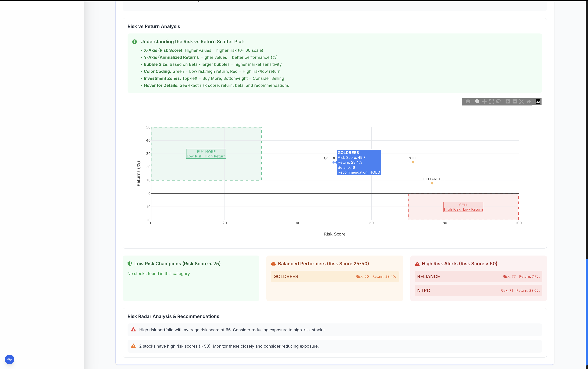Click the 'Color Coding' bullet text
This screenshot has height=369, width=588.
pos(212,71)
